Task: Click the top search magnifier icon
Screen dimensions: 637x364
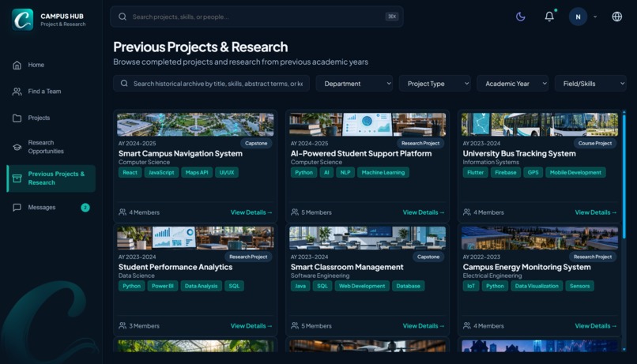Action: (122, 17)
